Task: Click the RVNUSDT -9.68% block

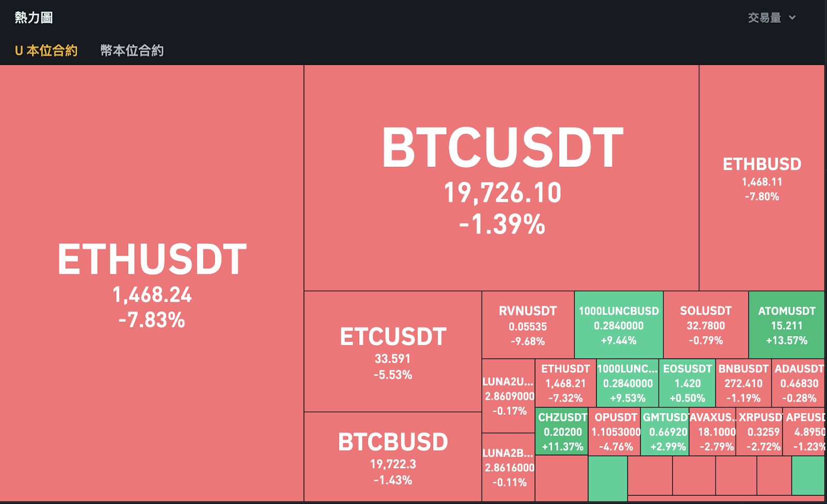Action: tap(528, 325)
